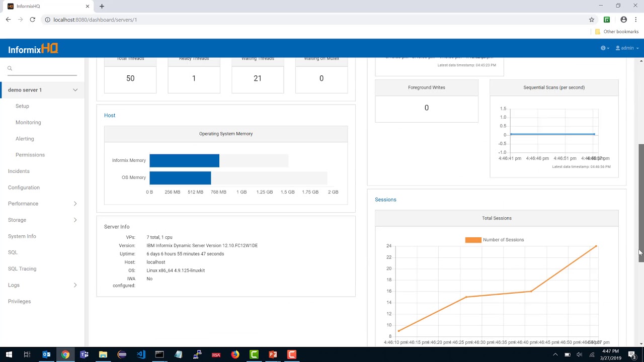644x362 pixels.
Task: Click the page vertical scrollbar thumb
Action: point(641,202)
